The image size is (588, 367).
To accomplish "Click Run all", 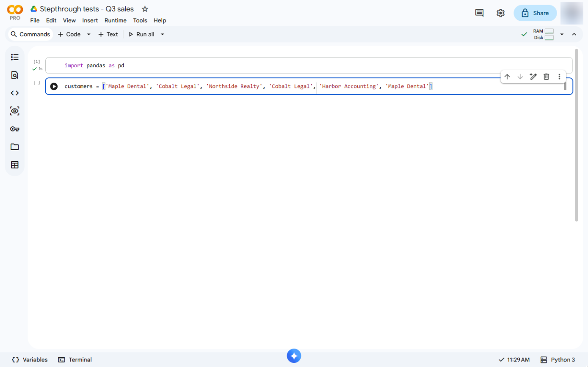I will coord(142,34).
